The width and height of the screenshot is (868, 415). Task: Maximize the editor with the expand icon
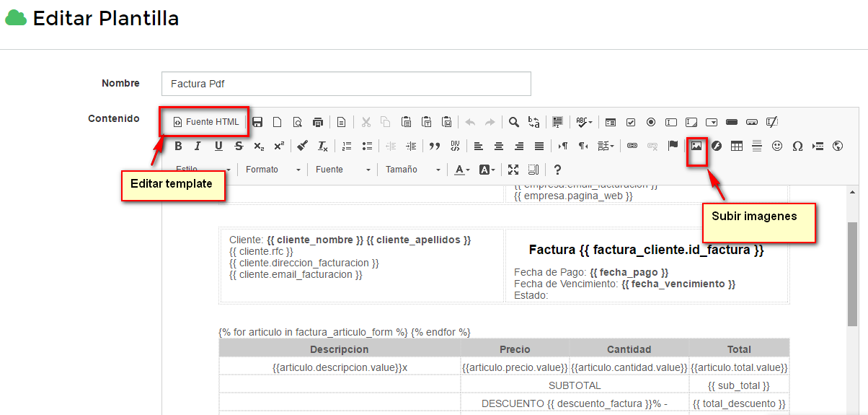pos(513,170)
